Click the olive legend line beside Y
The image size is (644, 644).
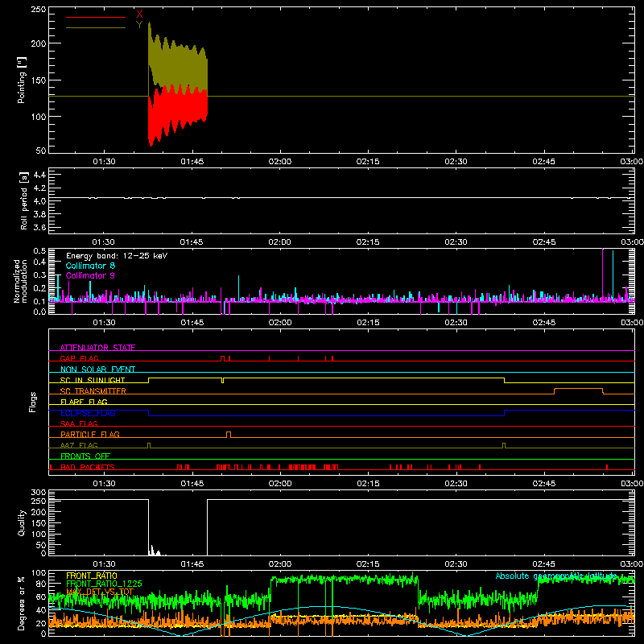[x=96, y=28]
